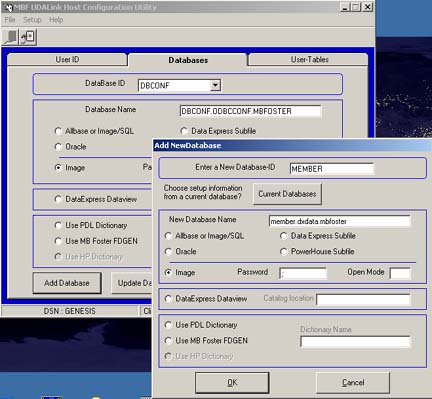Viewport: 432px width, 399px height.
Task: Choose PowerHouse Subfile radio option
Action: click(x=284, y=251)
